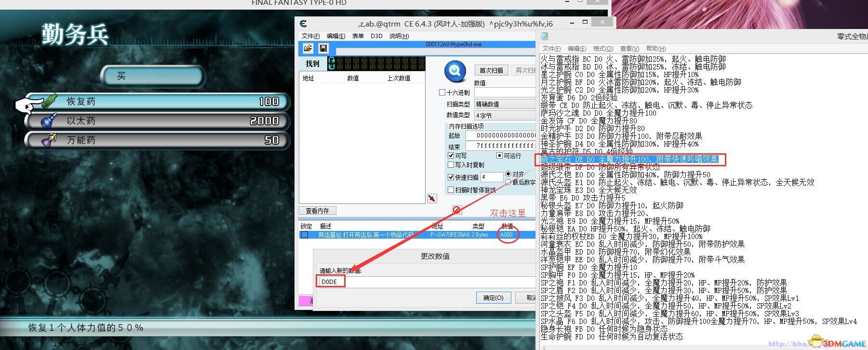Open Cheat Engine 文件(F) menu
Viewport: 868px width, 350px height.
(310, 36)
